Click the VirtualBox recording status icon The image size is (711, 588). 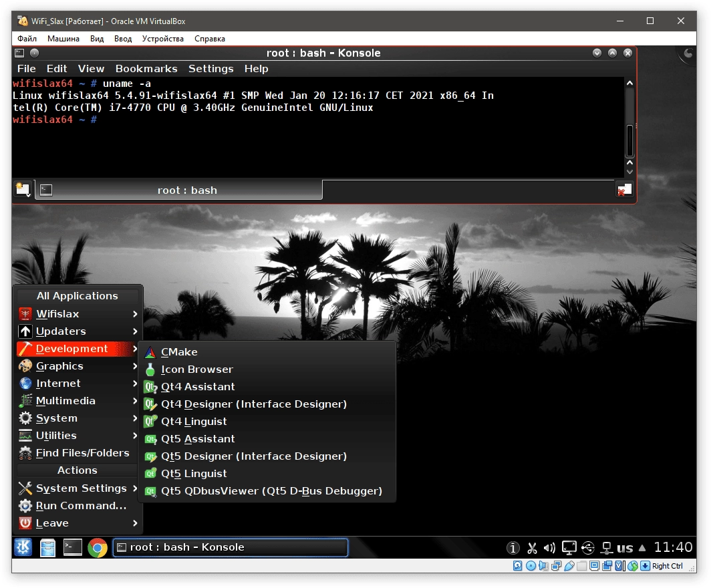[x=607, y=566]
